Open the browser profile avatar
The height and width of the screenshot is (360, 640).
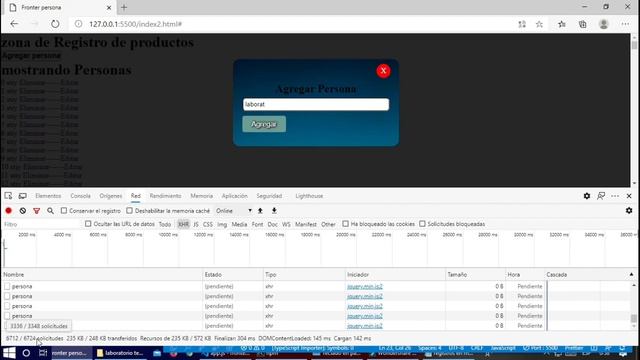tap(604, 24)
